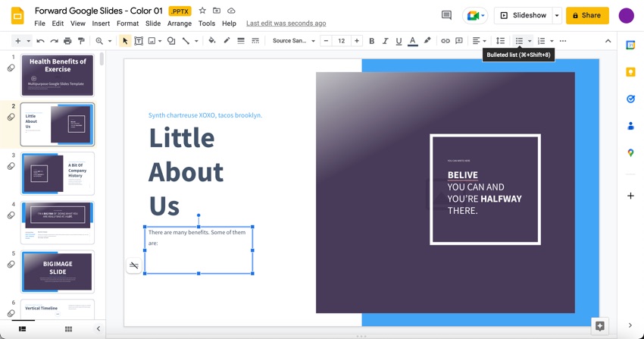Image resolution: width=644 pixels, height=339 pixels.
Task: Open the Edit menu
Action: click(58, 24)
